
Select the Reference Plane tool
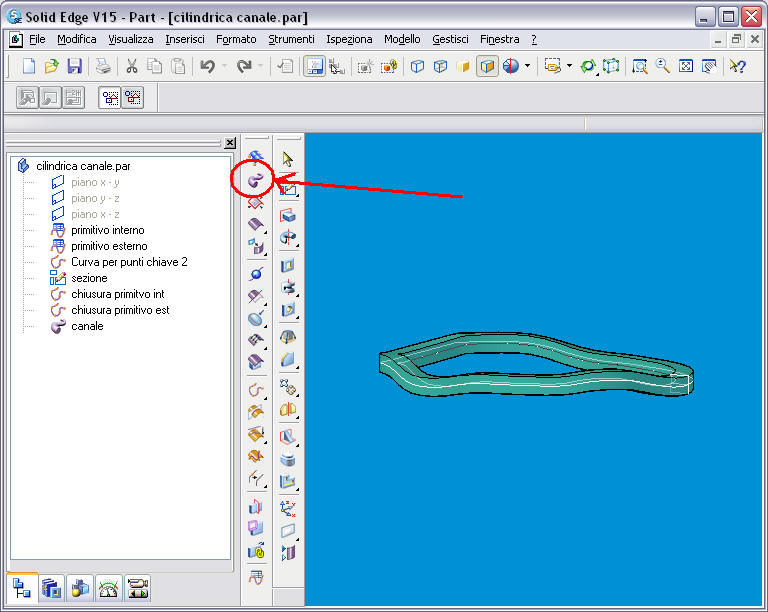(288, 531)
